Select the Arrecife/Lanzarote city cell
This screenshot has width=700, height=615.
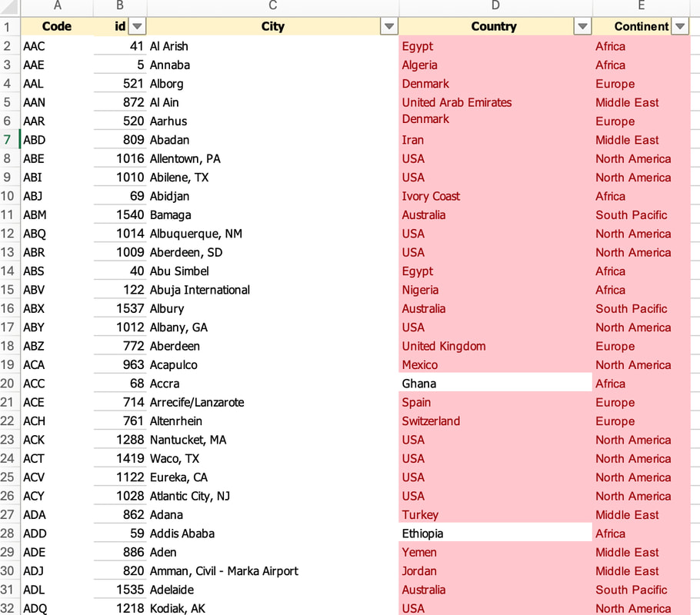pyautogui.click(x=273, y=402)
